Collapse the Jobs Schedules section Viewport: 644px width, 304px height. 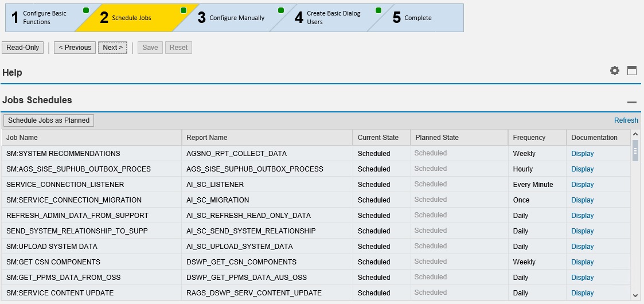[632, 102]
